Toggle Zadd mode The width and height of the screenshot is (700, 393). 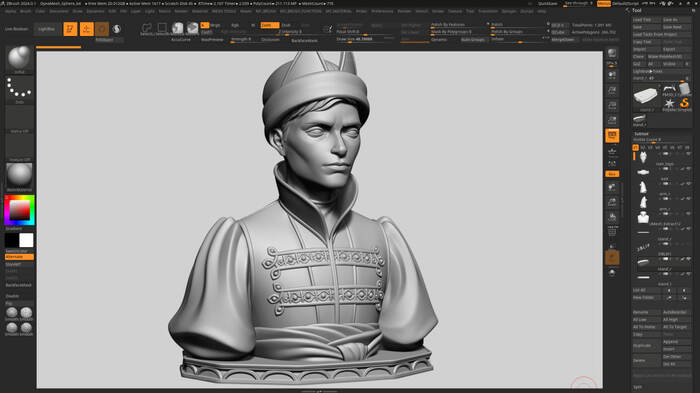(269, 25)
